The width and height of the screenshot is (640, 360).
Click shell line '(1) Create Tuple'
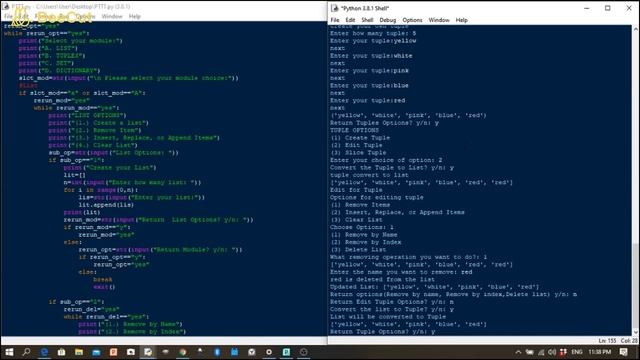(x=360, y=138)
